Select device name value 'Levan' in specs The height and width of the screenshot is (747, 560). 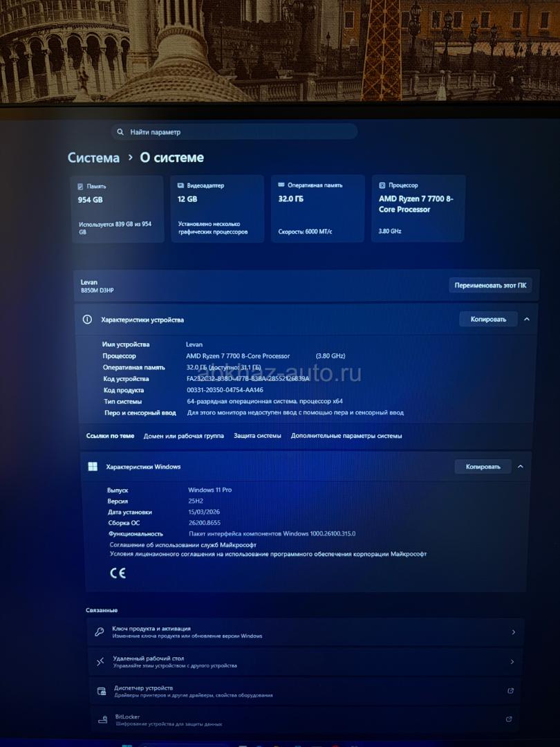click(194, 344)
